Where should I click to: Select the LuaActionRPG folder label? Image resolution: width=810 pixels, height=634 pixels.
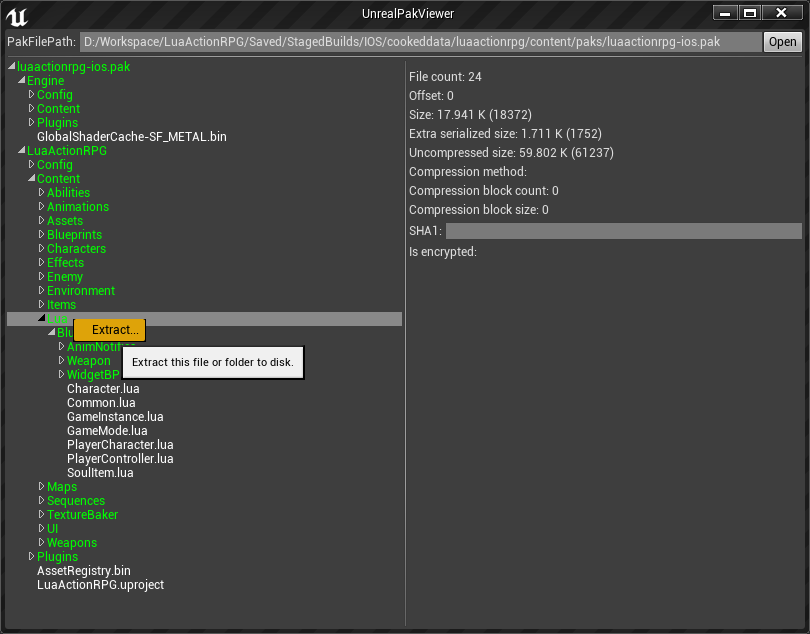click(x=67, y=150)
